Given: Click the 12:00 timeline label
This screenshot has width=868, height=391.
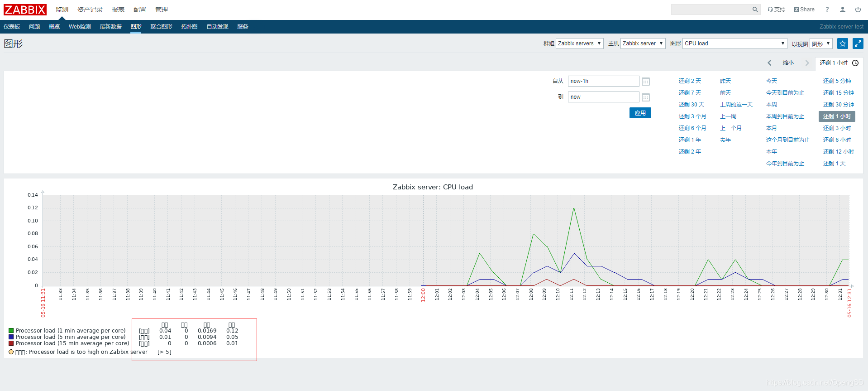Looking at the screenshot, I should coord(423,295).
